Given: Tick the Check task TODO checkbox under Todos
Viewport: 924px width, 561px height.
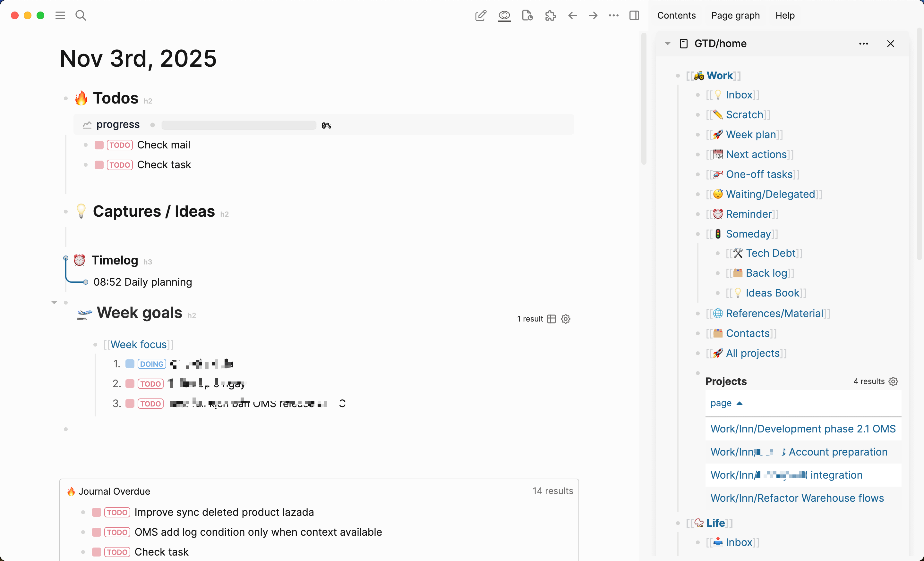Looking at the screenshot, I should click(99, 165).
